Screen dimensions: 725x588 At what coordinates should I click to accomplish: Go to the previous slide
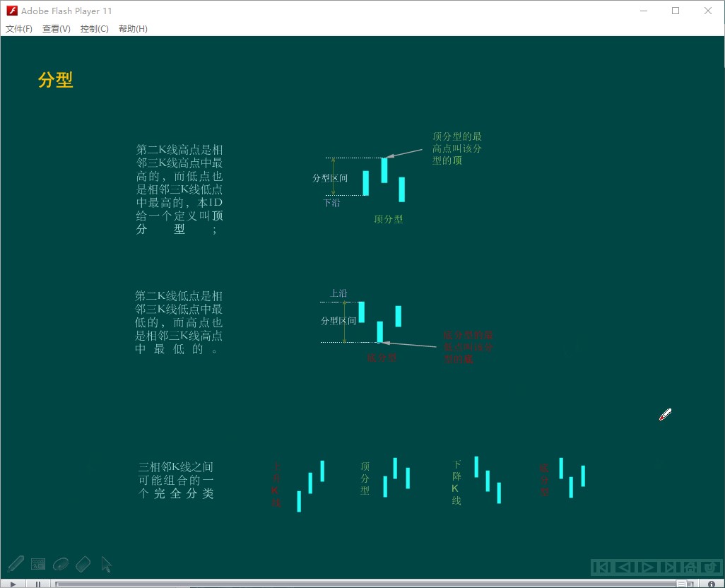click(624, 567)
